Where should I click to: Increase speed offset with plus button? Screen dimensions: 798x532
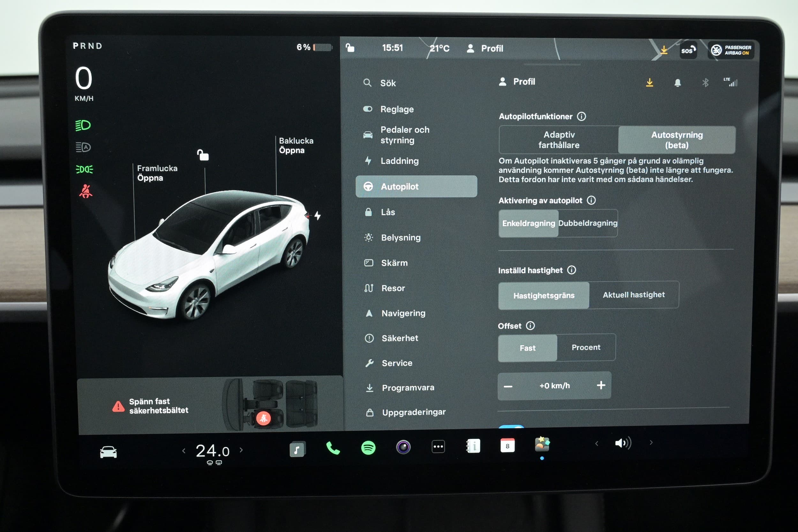click(600, 386)
